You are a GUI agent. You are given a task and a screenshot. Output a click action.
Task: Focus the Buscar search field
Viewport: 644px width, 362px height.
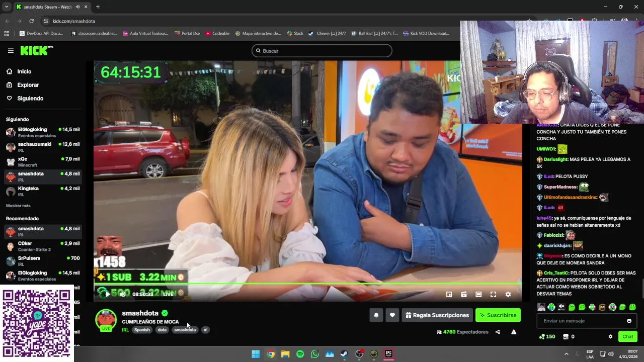coord(322,51)
